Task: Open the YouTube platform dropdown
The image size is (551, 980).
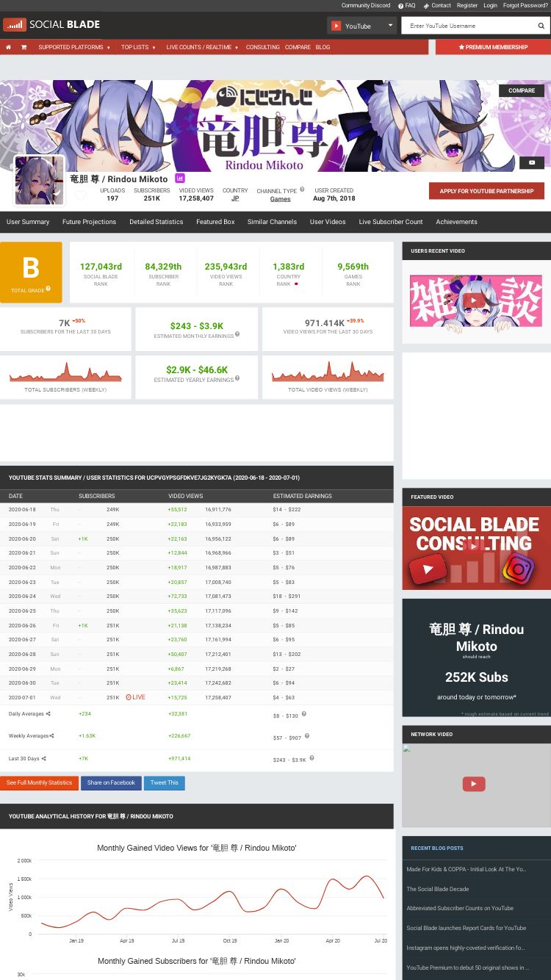Action: (x=362, y=26)
